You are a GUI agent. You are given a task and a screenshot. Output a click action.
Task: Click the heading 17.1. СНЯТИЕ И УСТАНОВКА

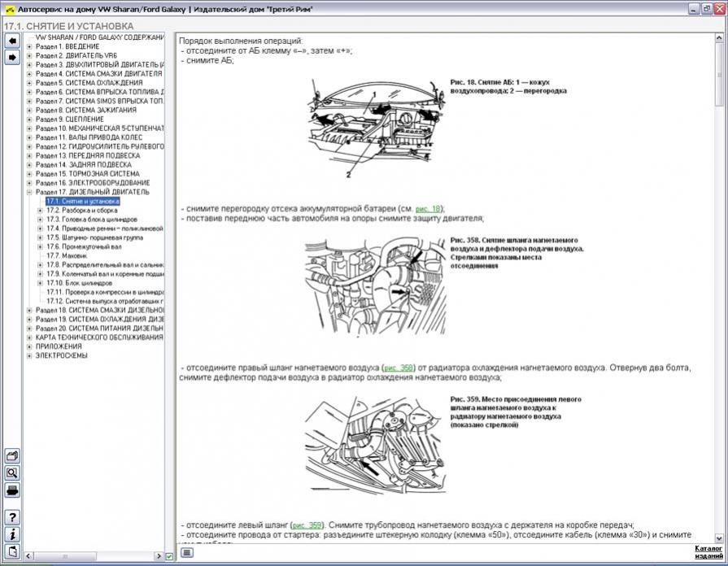68,27
